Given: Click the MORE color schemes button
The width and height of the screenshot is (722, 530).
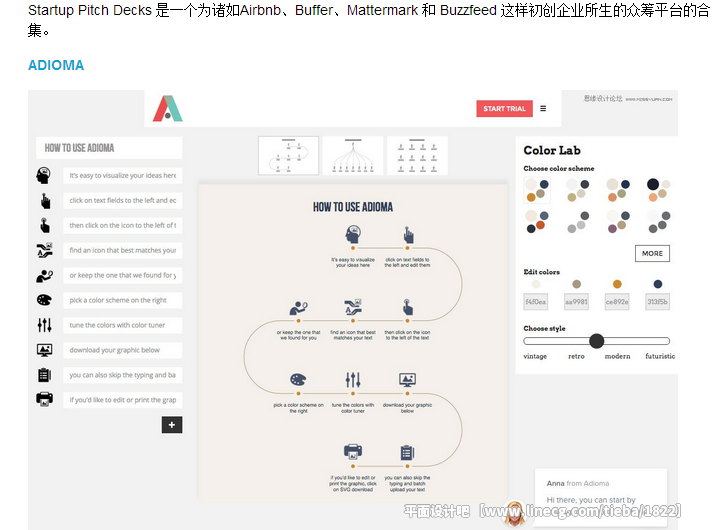Looking at the screenshot, I should [652, 254].
